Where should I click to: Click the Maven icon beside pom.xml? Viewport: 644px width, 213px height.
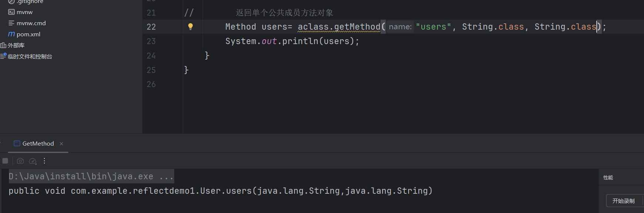tap(11, 34)
